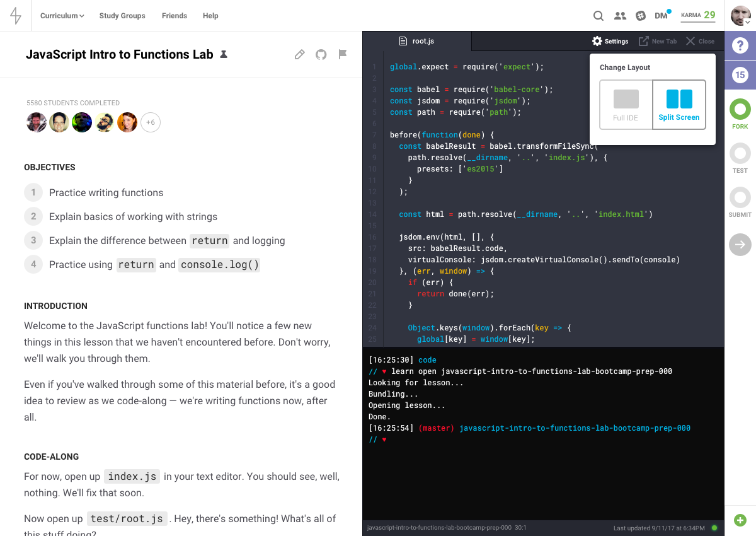Click the Test step circle
This screenshot has width=756, height=536.
(x=740, y=153)
